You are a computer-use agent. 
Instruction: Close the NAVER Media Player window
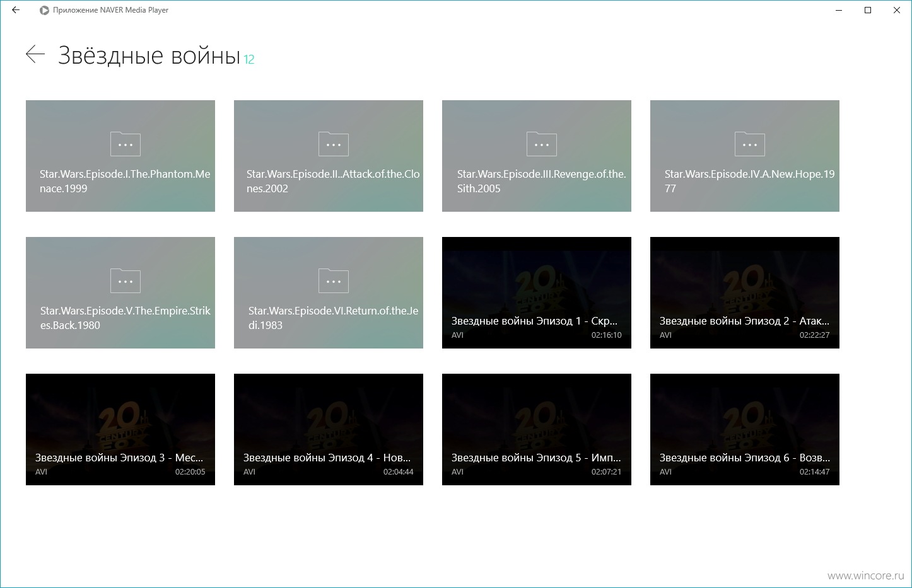[x=897, y=10]
